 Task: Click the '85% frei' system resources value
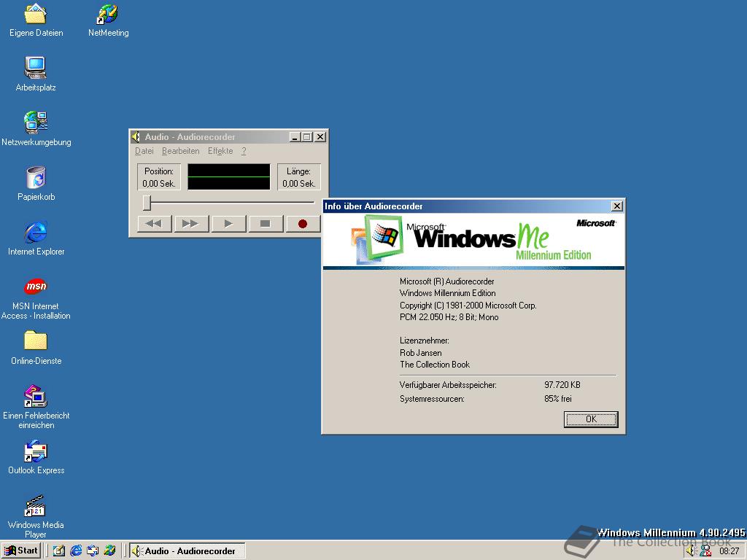pos(558,399)
